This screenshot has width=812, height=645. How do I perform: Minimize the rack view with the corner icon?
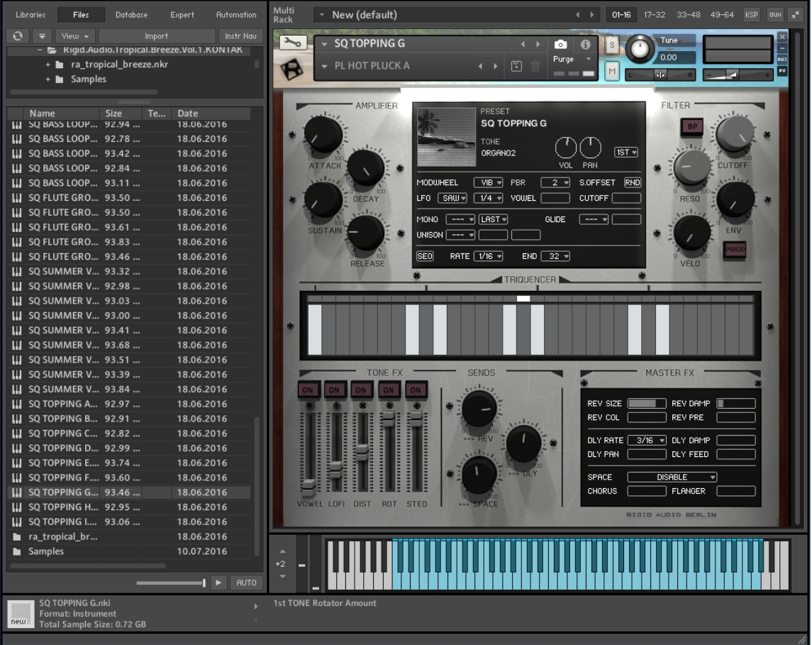coord(796,14)
